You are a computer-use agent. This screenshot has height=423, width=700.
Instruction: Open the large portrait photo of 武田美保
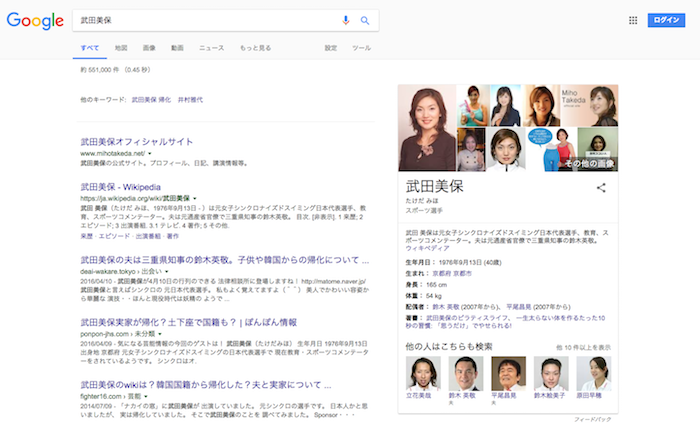427,128
